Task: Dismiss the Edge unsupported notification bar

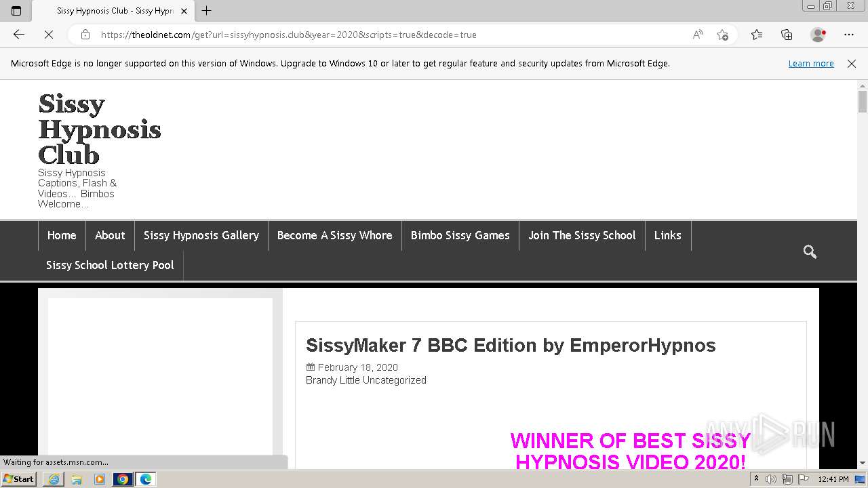Action: point(852,63)
